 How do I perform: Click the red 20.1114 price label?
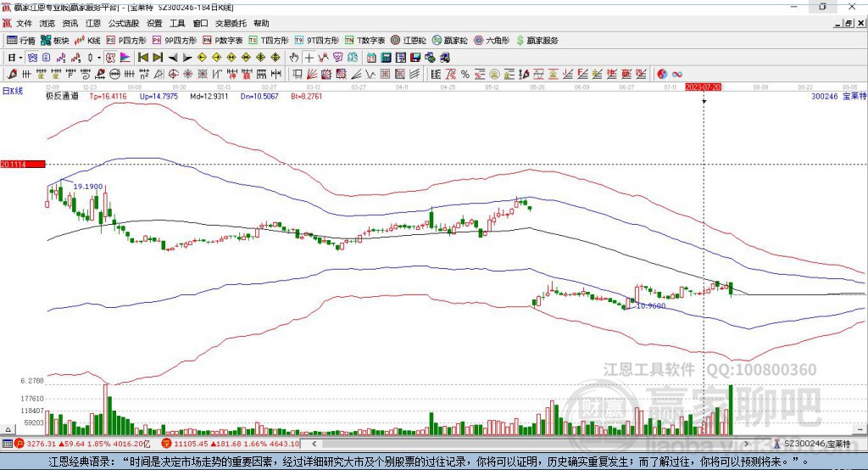(23, 164)
